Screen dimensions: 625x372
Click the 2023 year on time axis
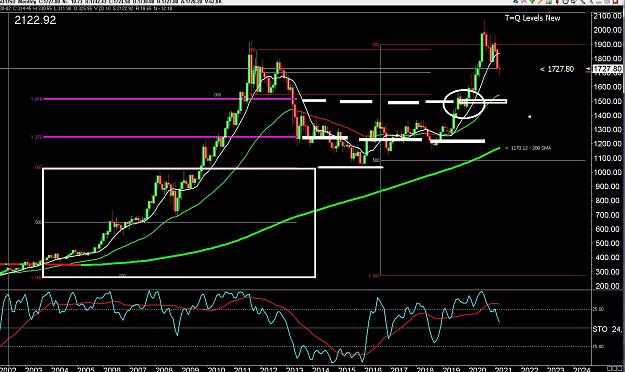[556, 369]
